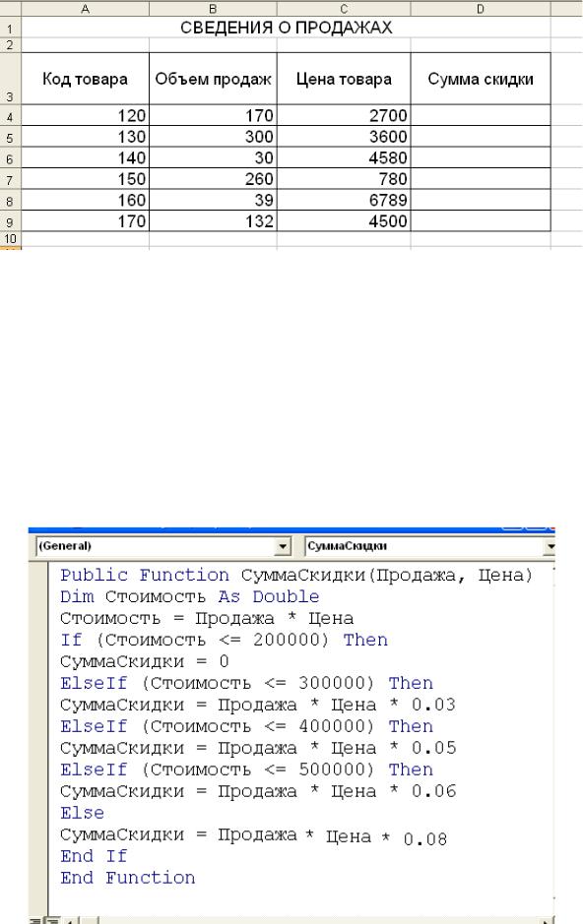Image resolution: width=583 pixels, height=924 pixels.
Task: Select row 1 header
Action: [x=10, y=28]
